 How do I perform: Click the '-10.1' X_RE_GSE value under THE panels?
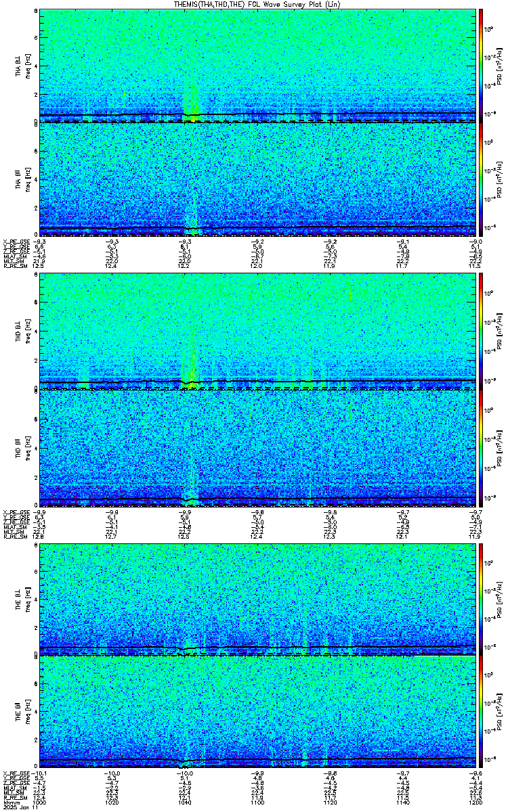(x=40, y=775)
